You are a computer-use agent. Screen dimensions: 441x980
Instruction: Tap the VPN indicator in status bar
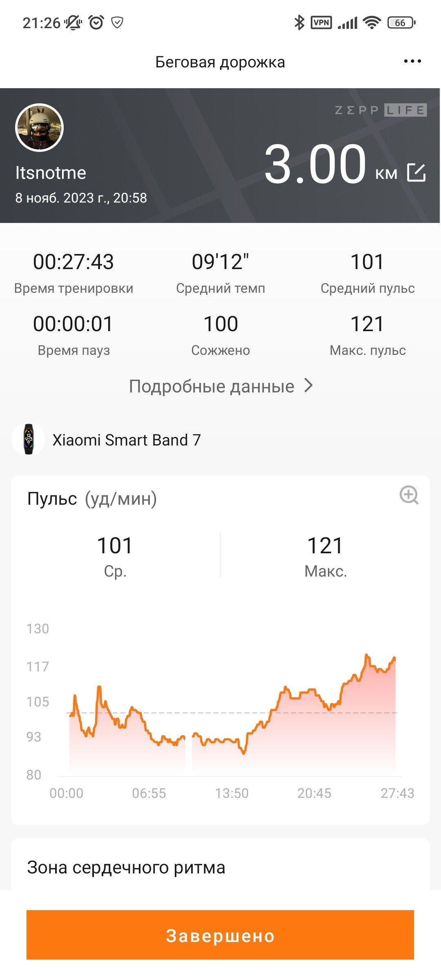(x=321, y=22)
